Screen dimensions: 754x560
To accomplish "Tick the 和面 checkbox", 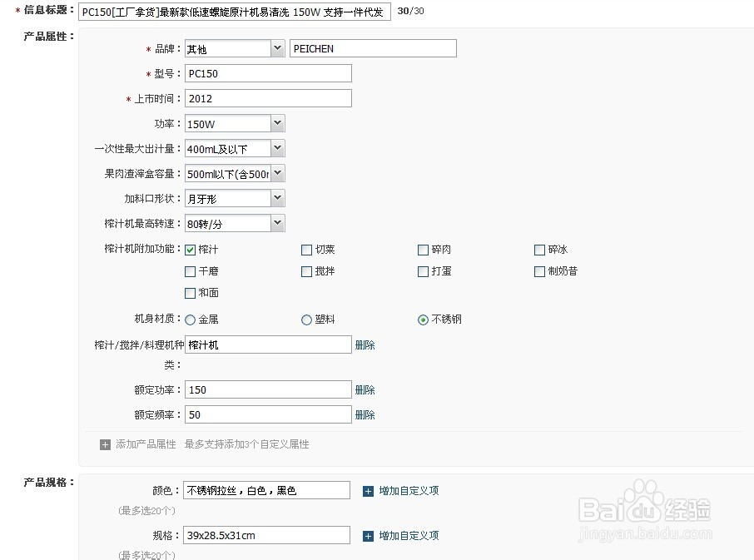I will [190, 293].
